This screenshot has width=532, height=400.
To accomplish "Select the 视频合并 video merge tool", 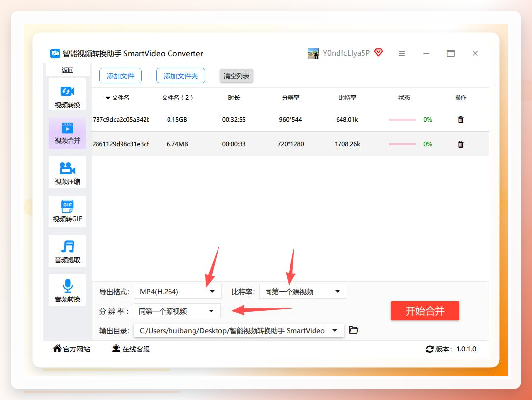I will (x=67, y=133).
